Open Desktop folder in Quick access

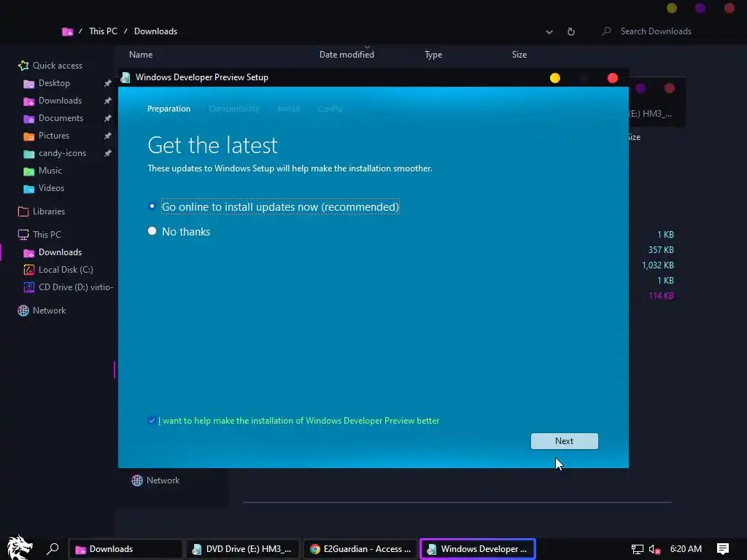click(x=54, y=83)
